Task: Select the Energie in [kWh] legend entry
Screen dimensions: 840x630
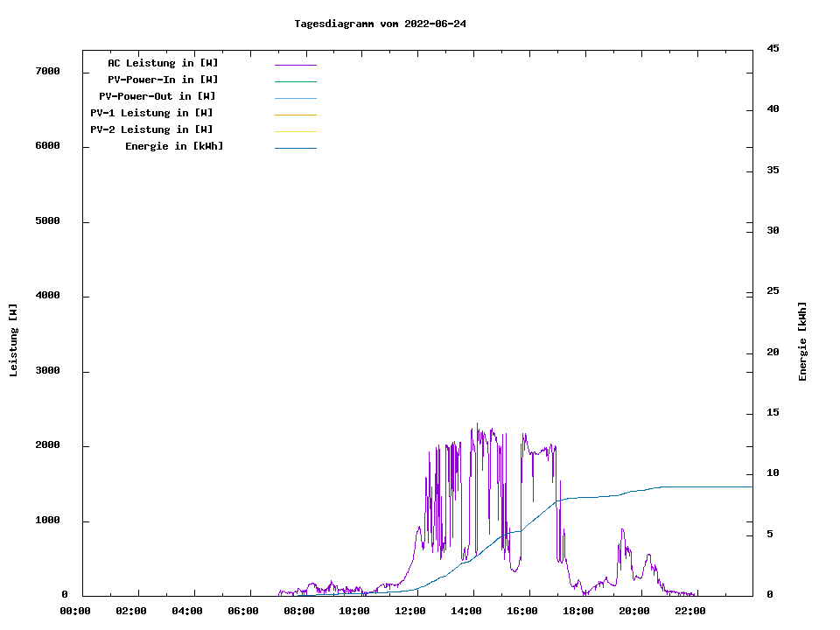Action: pos(174,146)
